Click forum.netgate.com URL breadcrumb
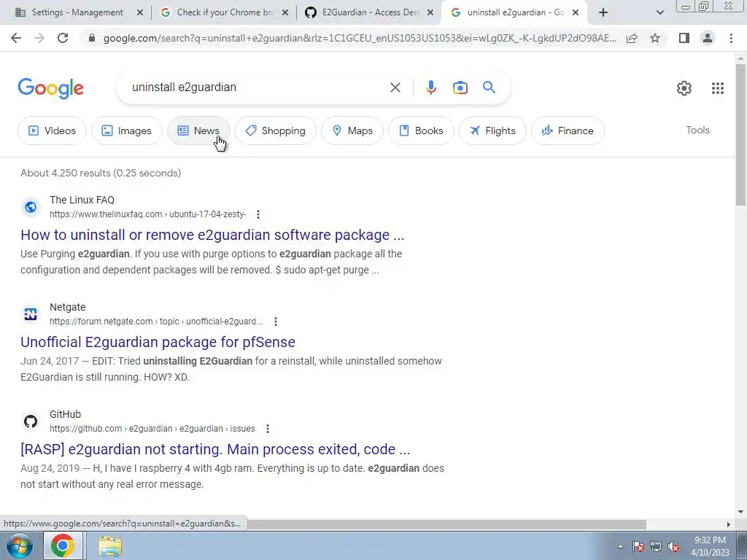Screen dimensions: 747x560 pyautogui.click(x=156, y=322)
